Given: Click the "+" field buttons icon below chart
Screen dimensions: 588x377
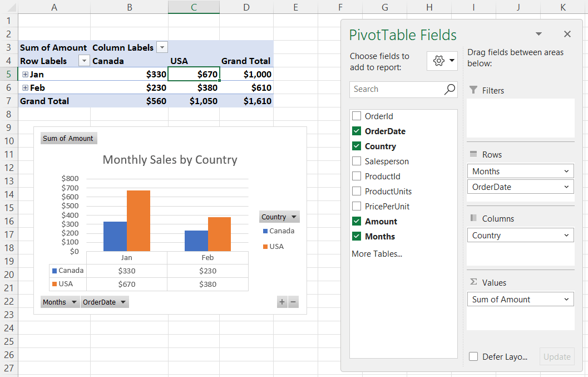Looking at the screenshot, I should pyautogui.click(x=282, y=302).
